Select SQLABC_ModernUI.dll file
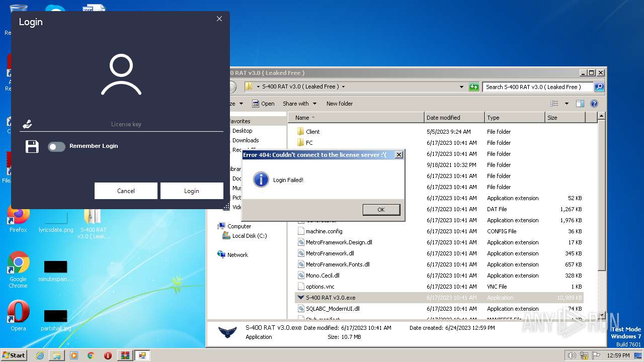 tap(333, 309)
